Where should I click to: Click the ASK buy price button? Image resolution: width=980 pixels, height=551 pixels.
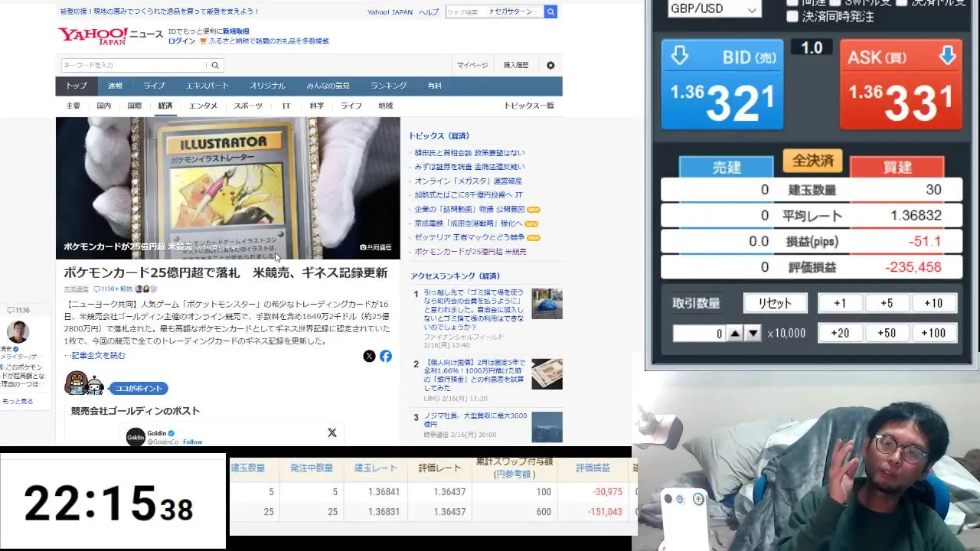[901, 84]
